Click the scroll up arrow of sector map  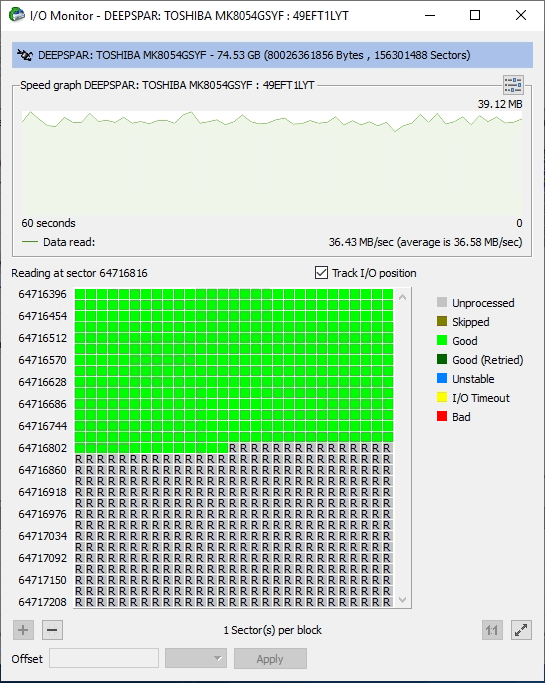403,298
